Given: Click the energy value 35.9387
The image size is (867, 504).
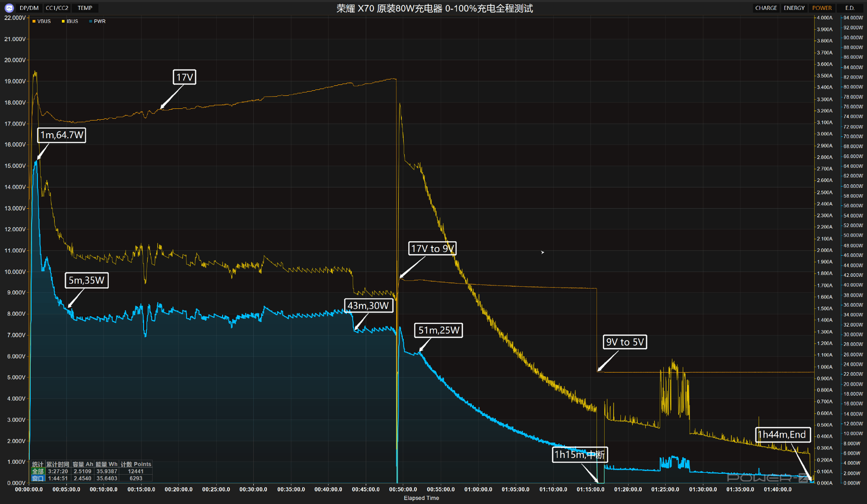Looking at the screenshot, I should (107, 471).
